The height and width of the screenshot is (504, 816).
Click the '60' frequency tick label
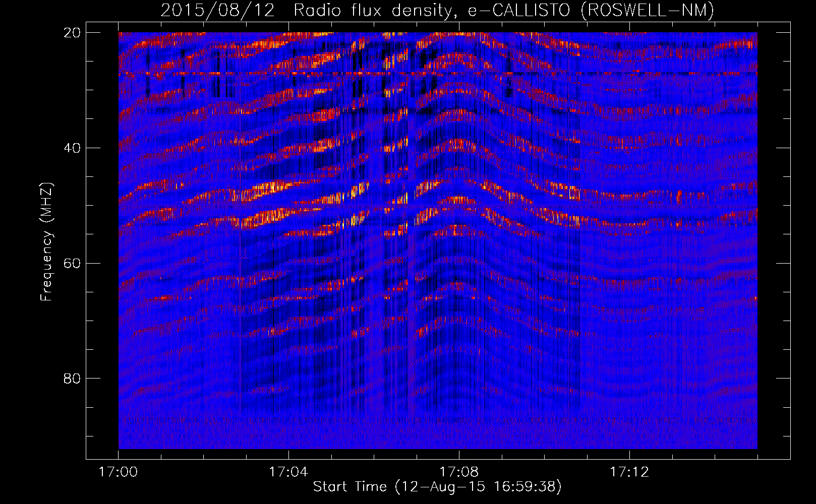(x=72, y=263)
